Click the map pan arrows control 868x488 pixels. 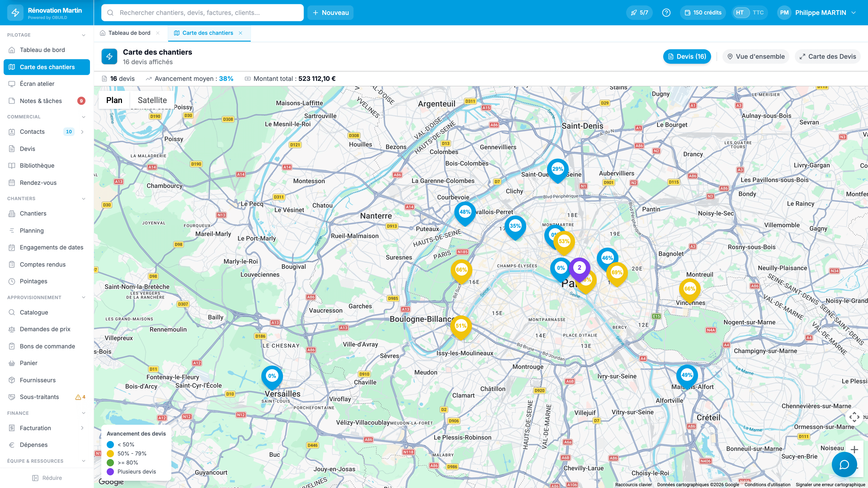coord(854,417)
